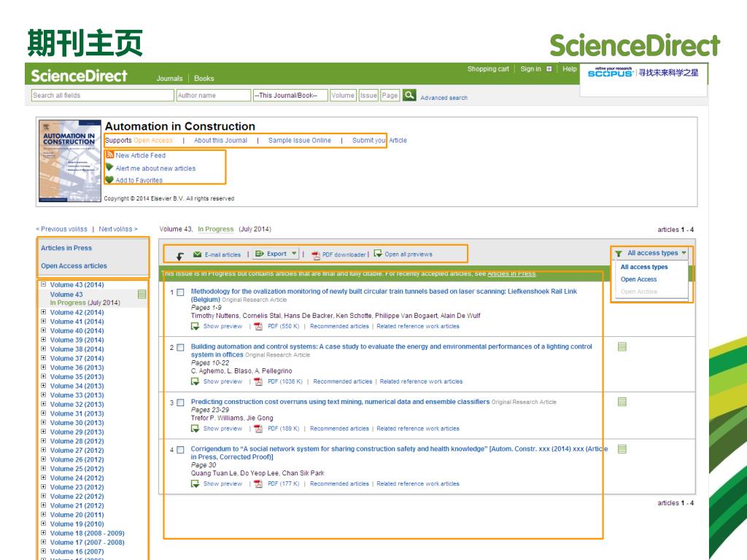The height and width of the screenshot is (560, 747).
Task: Open the New Article Feed RSS icon
Action: click(x=110, y=155)
